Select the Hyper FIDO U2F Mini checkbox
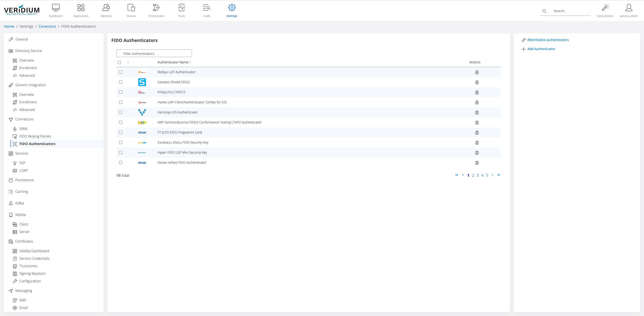 [x=121, y=152]
